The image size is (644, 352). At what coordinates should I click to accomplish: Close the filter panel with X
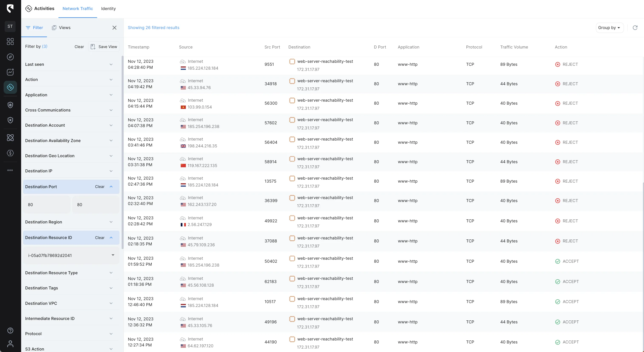[x=115, y=28]
